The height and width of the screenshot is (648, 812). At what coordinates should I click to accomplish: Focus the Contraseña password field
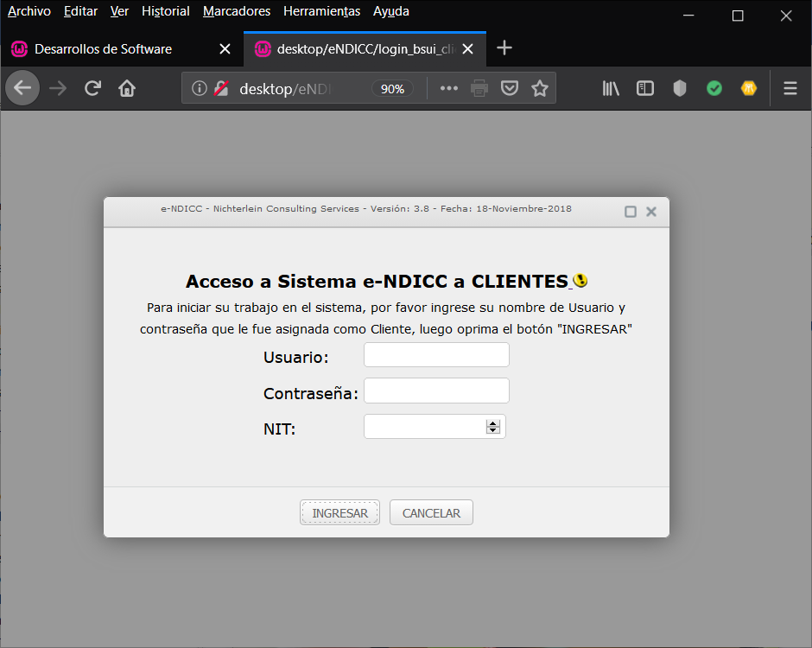(x=436, y=391)
